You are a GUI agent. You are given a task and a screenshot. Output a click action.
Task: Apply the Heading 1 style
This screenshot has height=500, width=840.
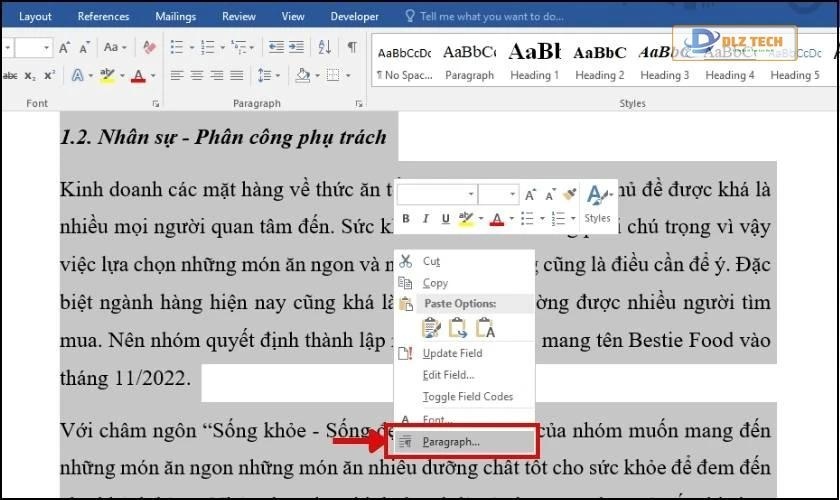pyautogui.click(x=535, y=62)
